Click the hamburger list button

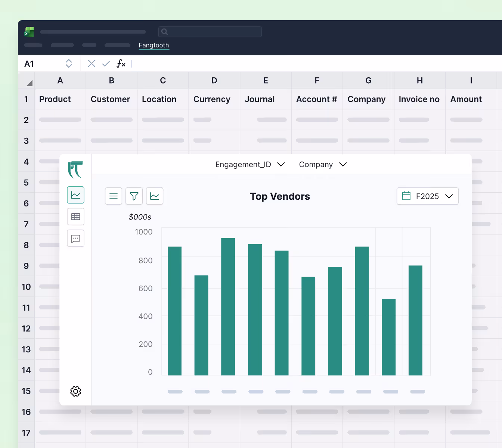click(114, 196)
